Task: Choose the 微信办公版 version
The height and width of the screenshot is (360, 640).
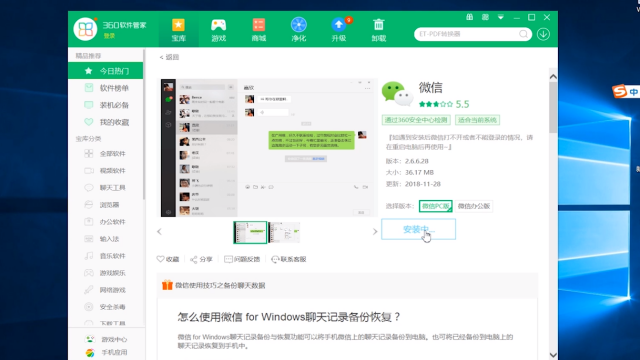Action: click(473, 206)
